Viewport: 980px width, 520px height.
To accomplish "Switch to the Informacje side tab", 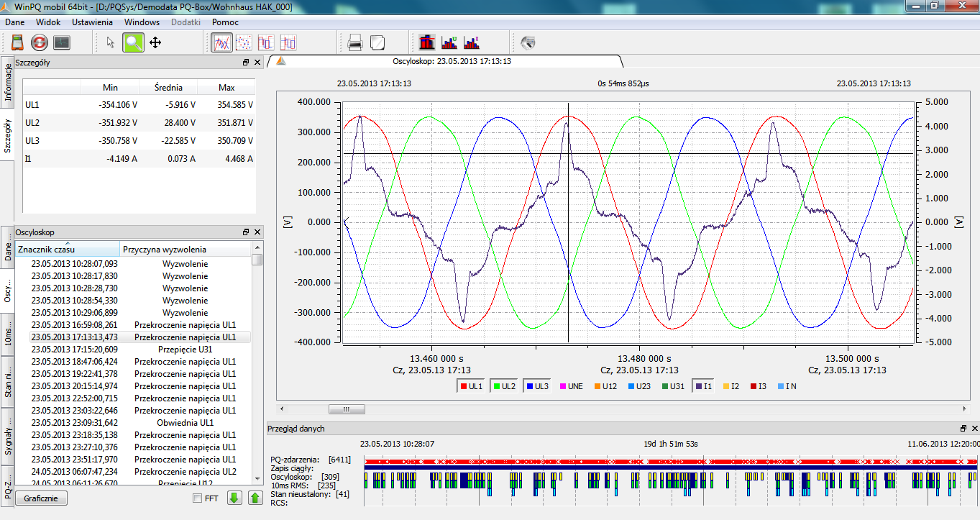I will pos(7,81).
